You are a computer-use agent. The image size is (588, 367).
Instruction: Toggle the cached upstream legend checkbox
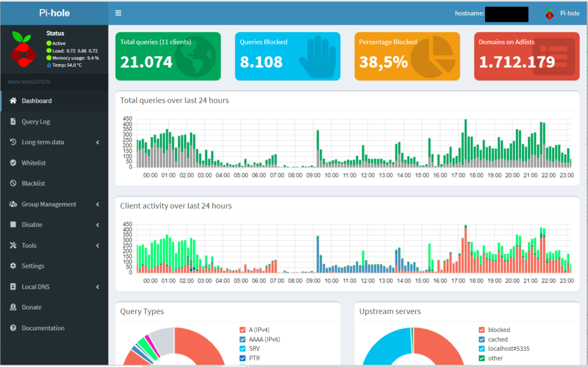point(482,339)
